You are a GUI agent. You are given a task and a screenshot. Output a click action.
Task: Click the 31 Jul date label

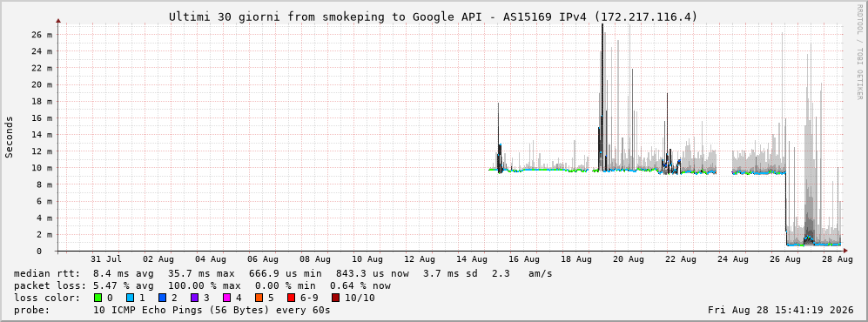click(105, 259)
